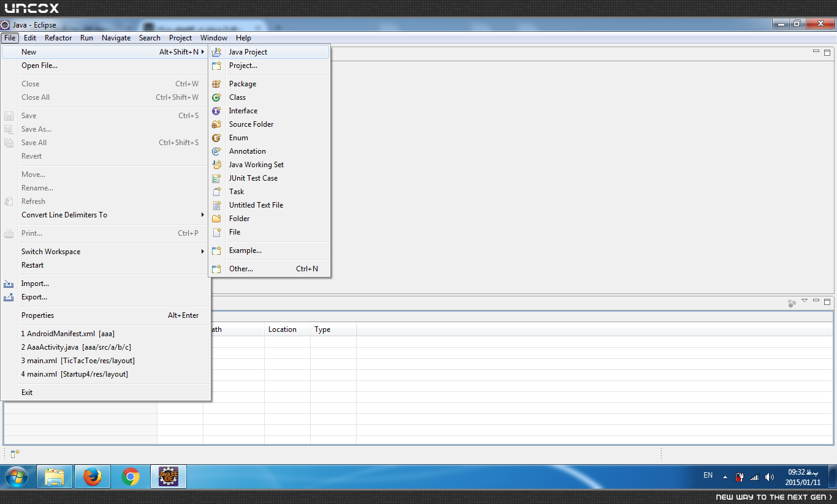Expand the Switch Workspace submenu
837x504 pixels.
[203, 252]
